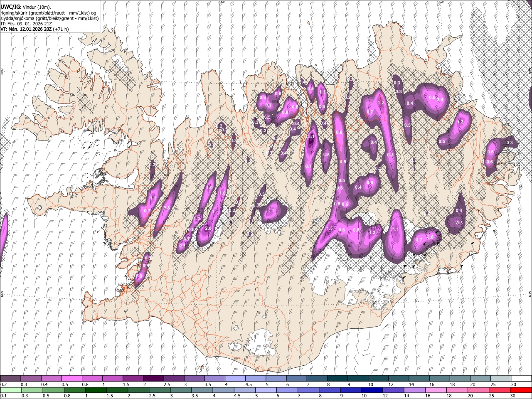Viewport: 532px width, 399px height.
Task: Click the '0.1' label in rain legend
Action: [4, 396]
